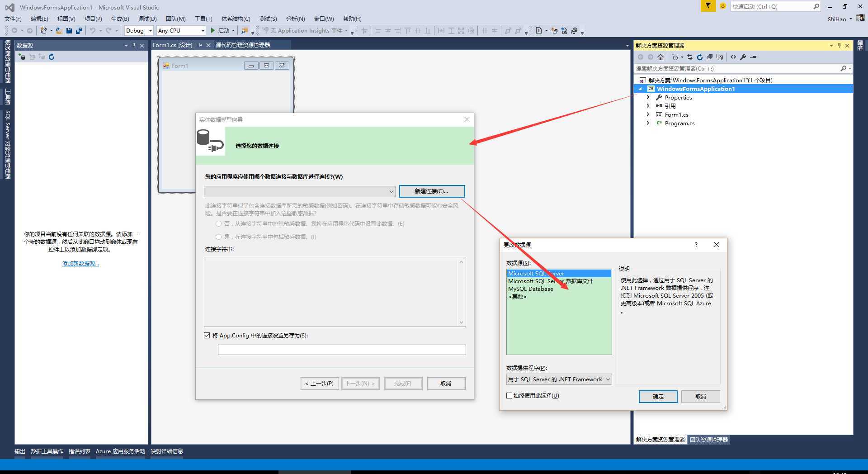Click the App.Config connection settings name field
This screenshot has width=868, height=474.
pyautogui.click(x=342, y=350)
